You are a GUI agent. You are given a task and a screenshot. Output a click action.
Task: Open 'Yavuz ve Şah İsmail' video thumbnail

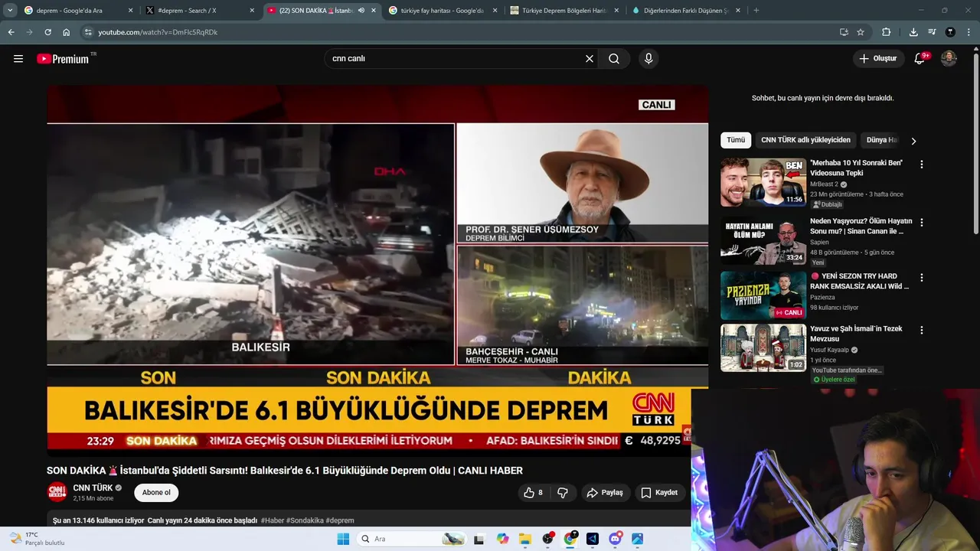pyautogui.click(x=763, y=347)
